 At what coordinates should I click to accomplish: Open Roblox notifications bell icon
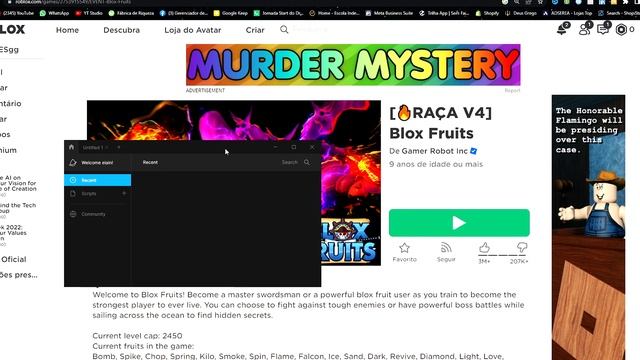coord(562,29)
